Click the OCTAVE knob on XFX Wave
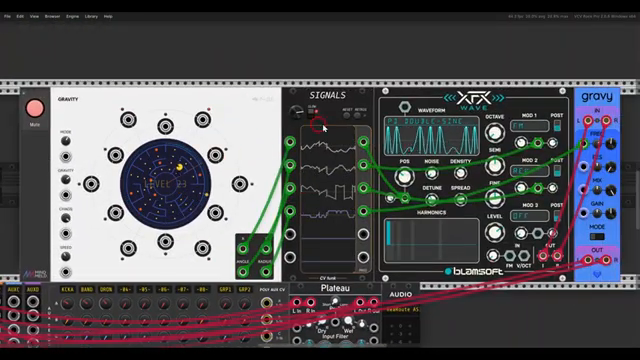Image resolution: width=640 pixels, height=360 pixels. 495,132
